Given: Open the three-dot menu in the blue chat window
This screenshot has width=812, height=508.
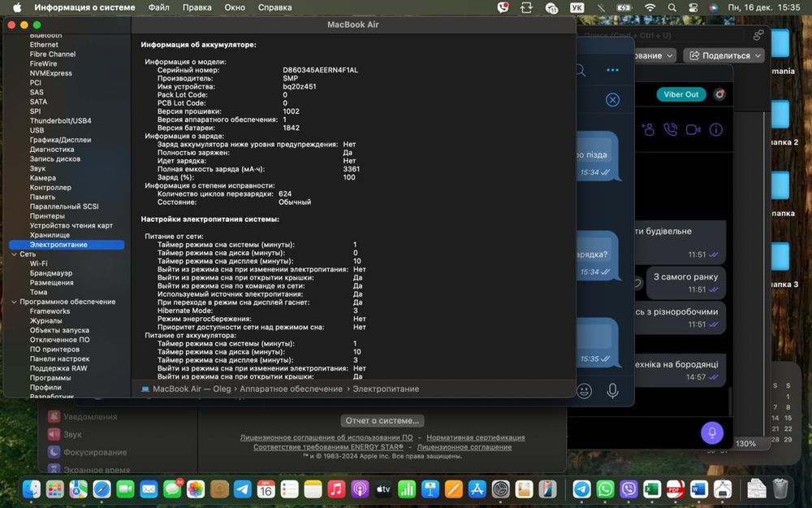Looking at the screenshot, I should click(612, 70).
